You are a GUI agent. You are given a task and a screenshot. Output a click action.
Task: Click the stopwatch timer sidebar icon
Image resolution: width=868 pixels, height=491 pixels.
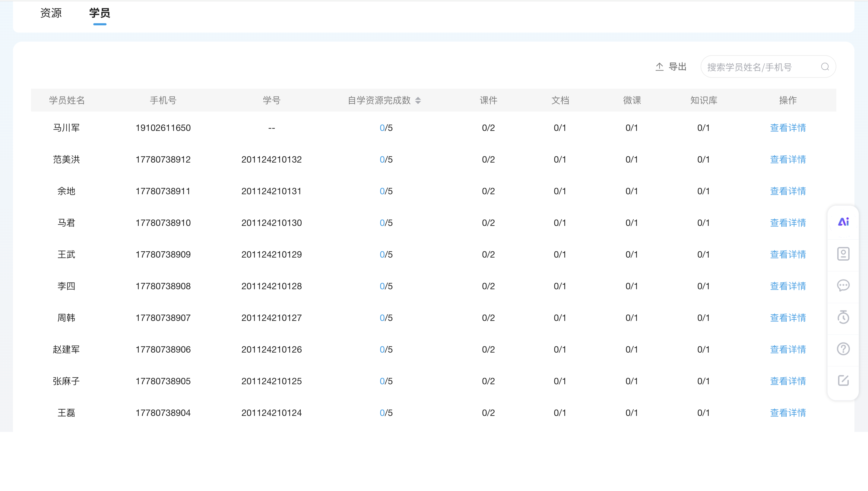click(843, 317)
